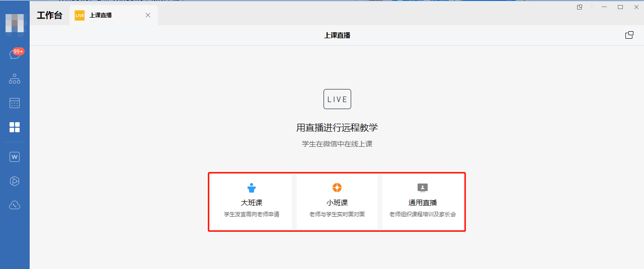Click the orange circle icon for 小班课

[x=337, y=188]
